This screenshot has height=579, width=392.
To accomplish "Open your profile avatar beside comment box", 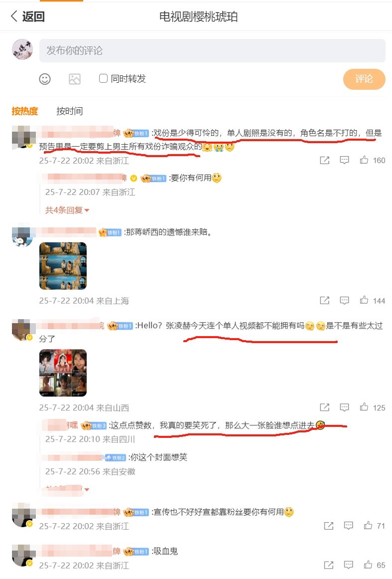I will pyautogui.click(x=22, y=49).
